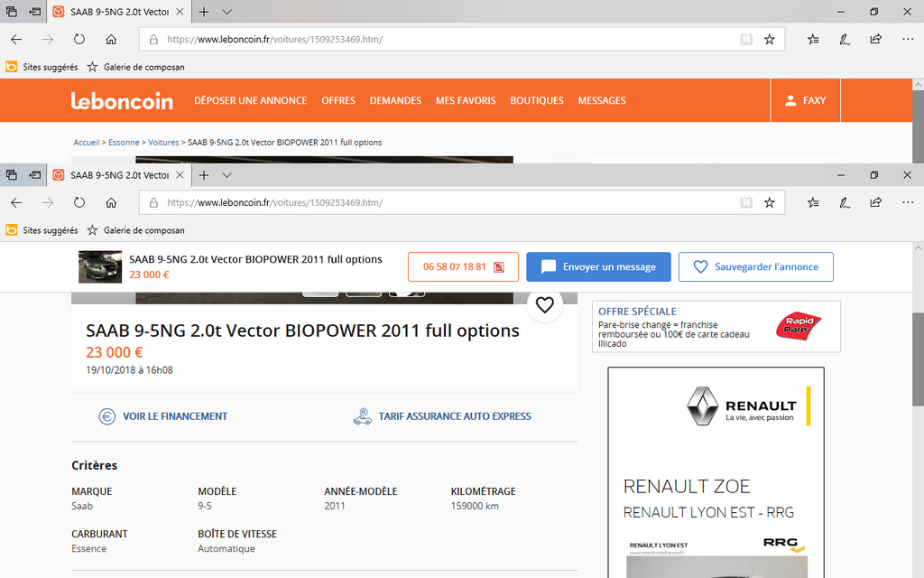Follow the Accueil breadcrumb link
The image size is (924, 578).
86,143
